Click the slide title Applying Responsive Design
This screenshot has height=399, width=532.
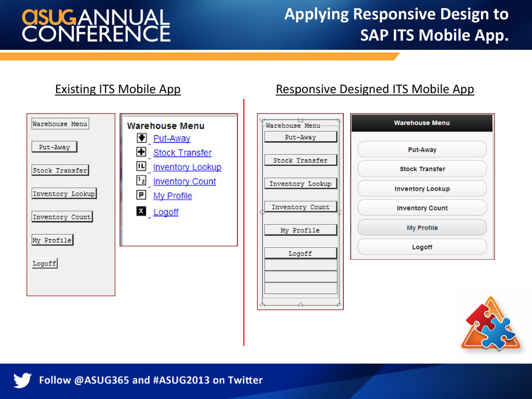396,24
